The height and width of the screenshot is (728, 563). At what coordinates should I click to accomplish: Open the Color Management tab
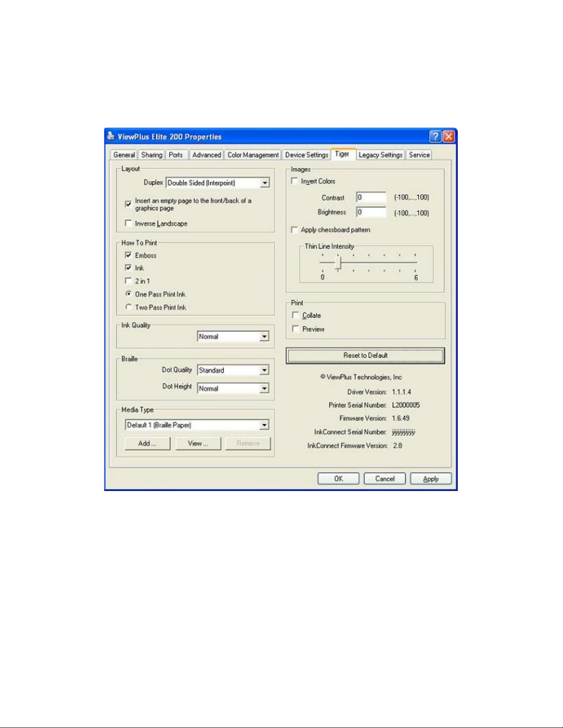tap(253, 155)
